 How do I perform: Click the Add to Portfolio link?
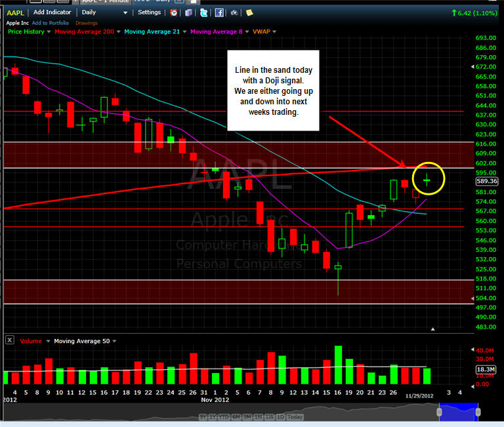(50, 23)
